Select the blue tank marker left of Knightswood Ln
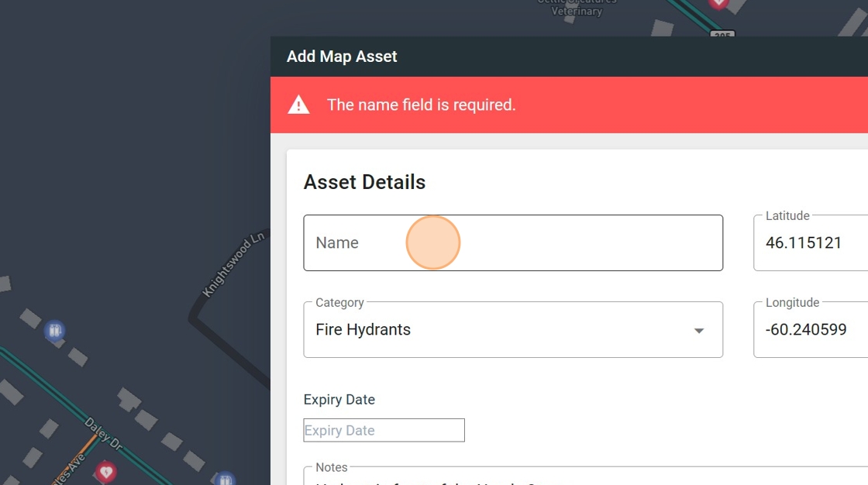The width and height of the screenshot is (868, 485). pyautogui.click(x=54, y=332)
